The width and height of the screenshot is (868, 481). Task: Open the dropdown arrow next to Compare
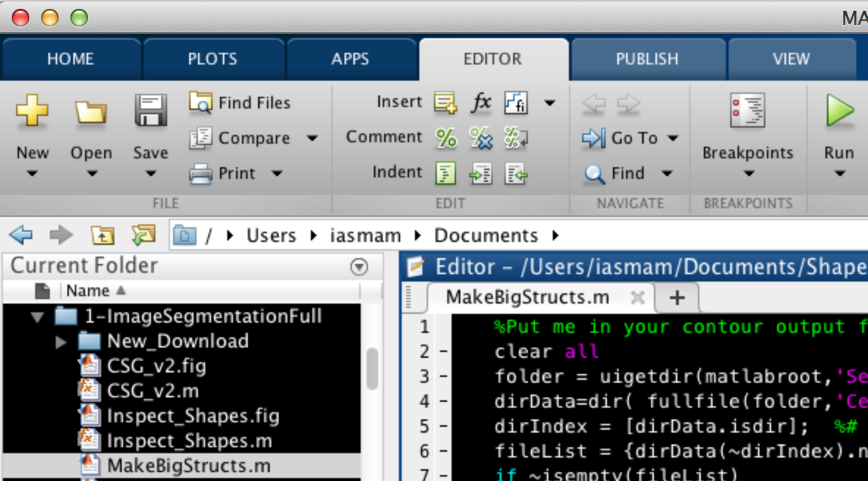click(312, 138)
